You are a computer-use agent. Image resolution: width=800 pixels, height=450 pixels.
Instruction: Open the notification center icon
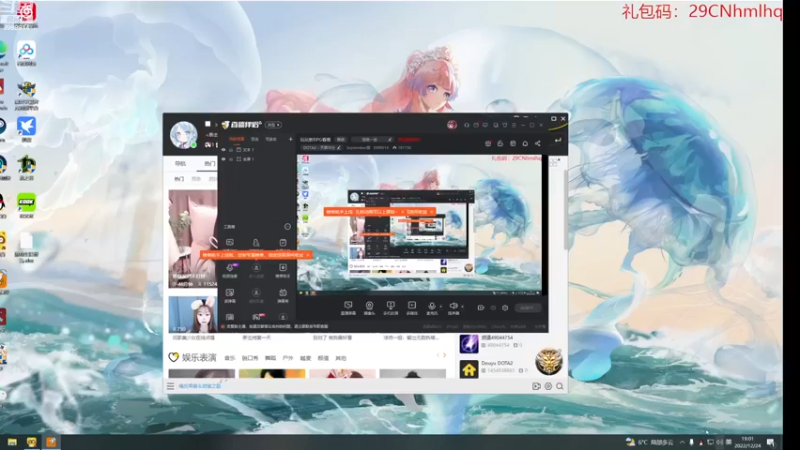click(x=770, y=442)
